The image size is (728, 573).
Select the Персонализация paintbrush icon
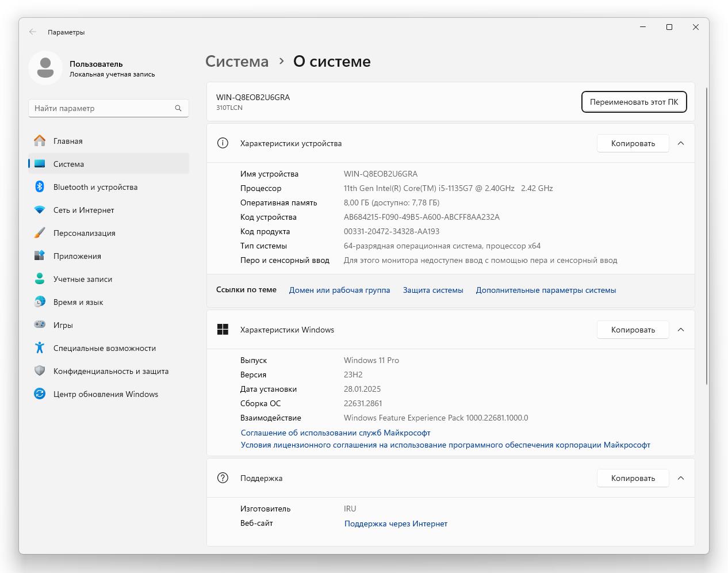coord(40,233)
